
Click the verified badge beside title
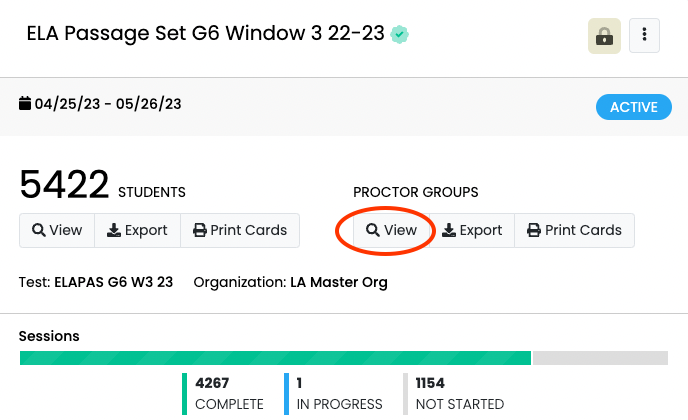(400, 34)
